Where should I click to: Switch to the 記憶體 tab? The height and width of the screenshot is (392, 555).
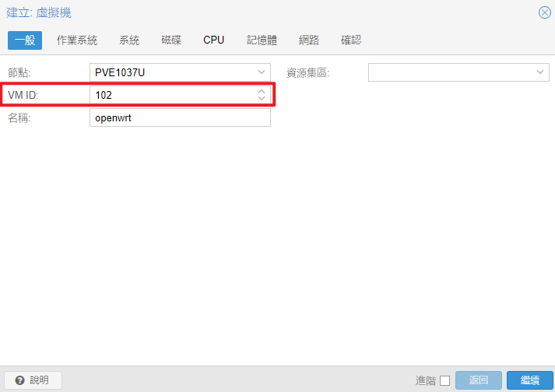coord(262,40)
